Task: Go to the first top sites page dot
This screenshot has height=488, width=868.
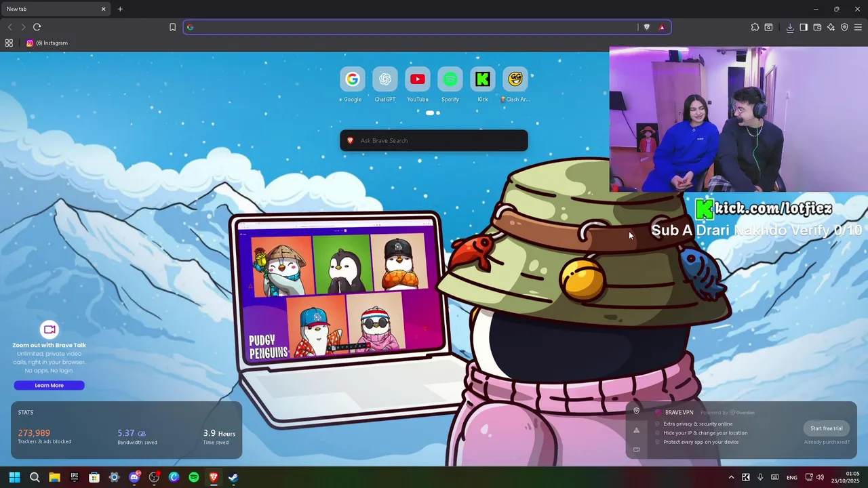Action: point(430,113)
